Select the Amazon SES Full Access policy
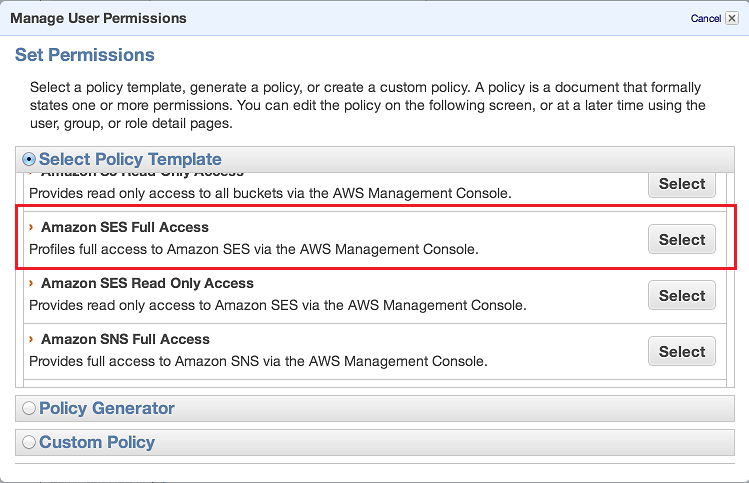The width and height of the screenshot is (749, 483). tap(682, 239)
